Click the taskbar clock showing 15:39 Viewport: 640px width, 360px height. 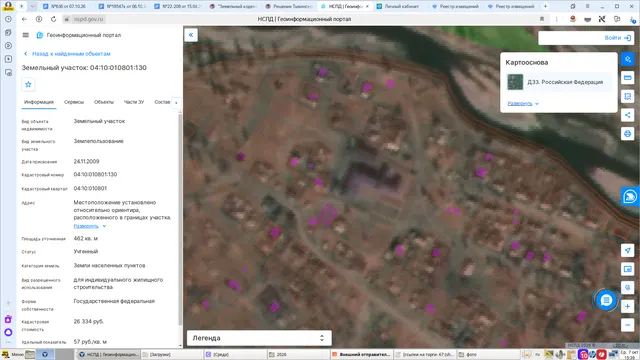[x=630, y=354]
